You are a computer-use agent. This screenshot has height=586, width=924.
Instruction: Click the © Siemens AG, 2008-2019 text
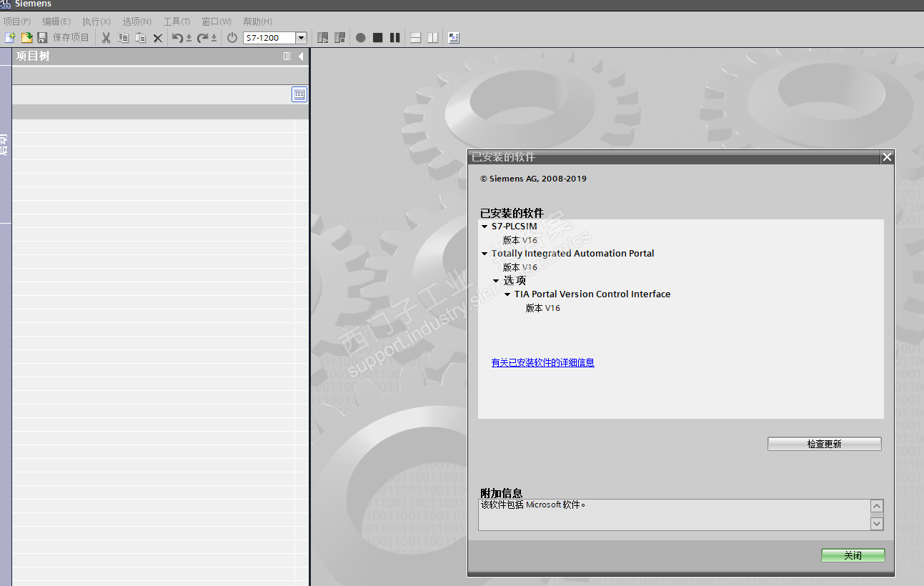click(533, 179)
